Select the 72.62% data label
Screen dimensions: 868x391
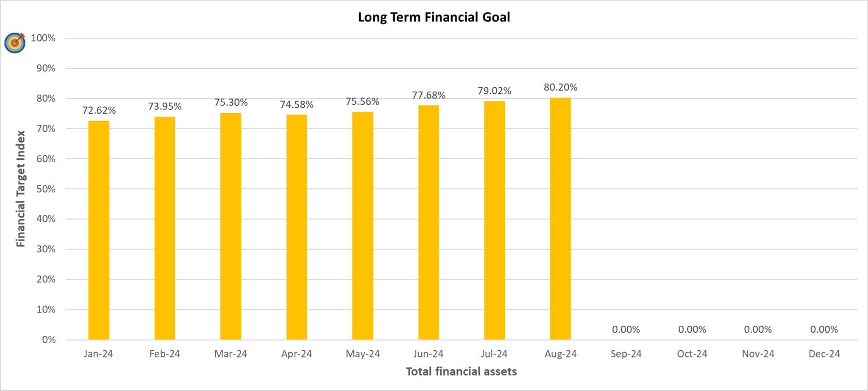99,110
